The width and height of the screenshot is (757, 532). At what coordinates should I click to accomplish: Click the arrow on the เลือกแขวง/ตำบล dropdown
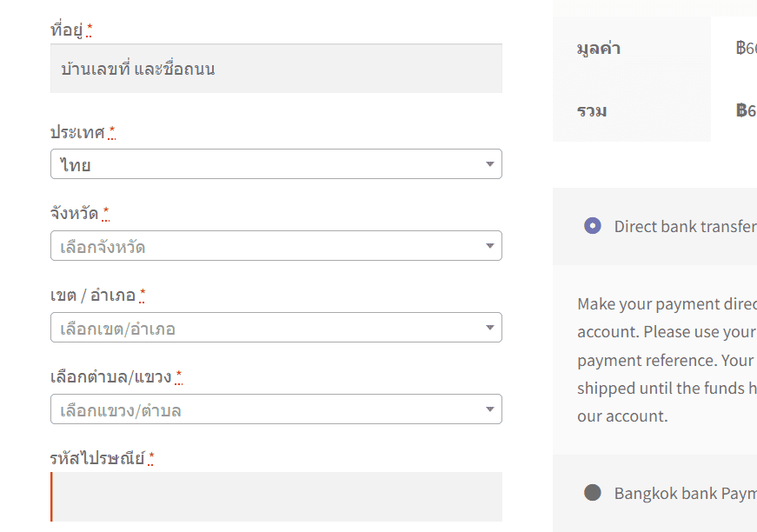[489, 409]
